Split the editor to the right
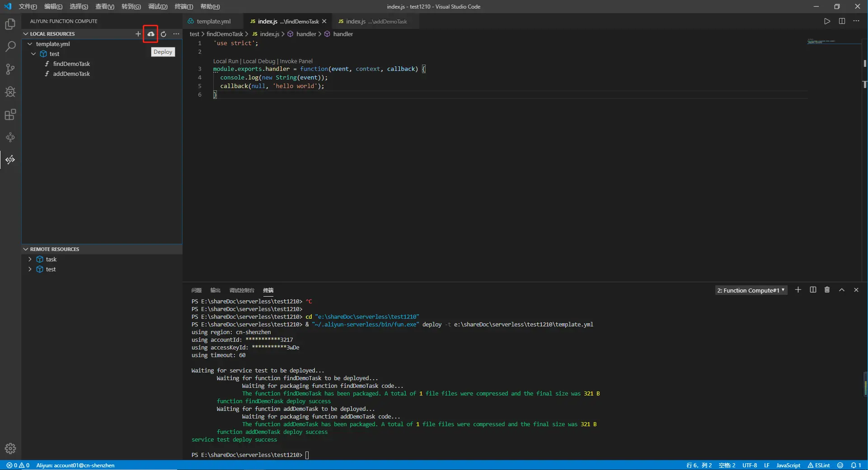 [842, 21]
